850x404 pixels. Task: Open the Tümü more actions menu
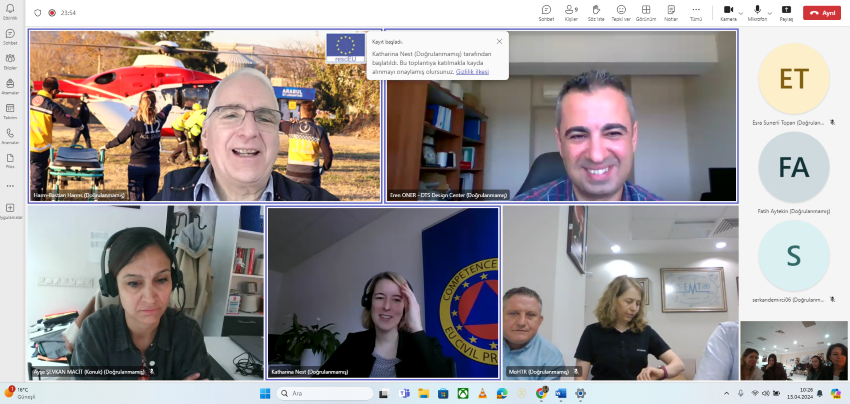pyautogui.click(x=696, y=12)
